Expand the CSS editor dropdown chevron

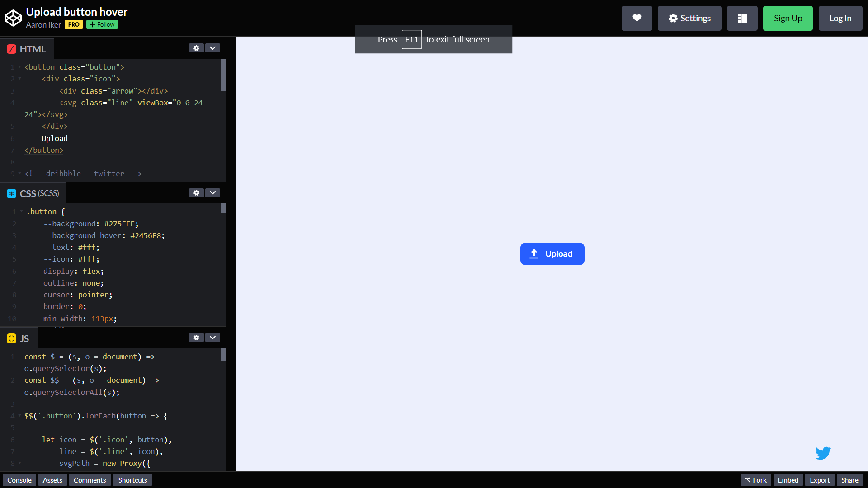point(212,193)
